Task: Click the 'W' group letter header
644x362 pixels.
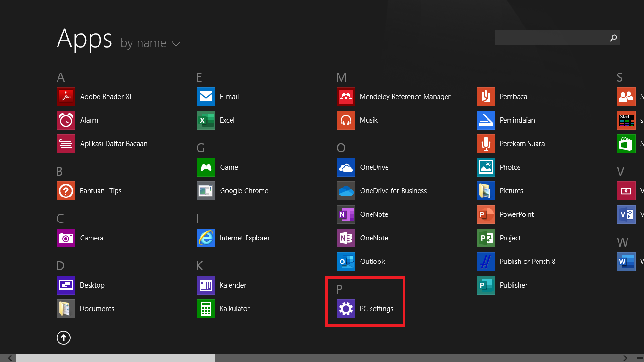Action: point(622,242)
